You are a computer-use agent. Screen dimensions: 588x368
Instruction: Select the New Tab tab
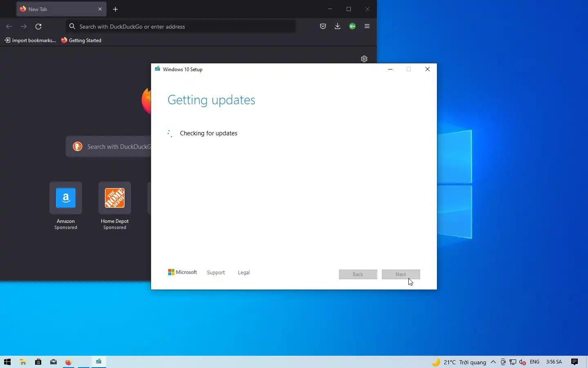(61, 9)
